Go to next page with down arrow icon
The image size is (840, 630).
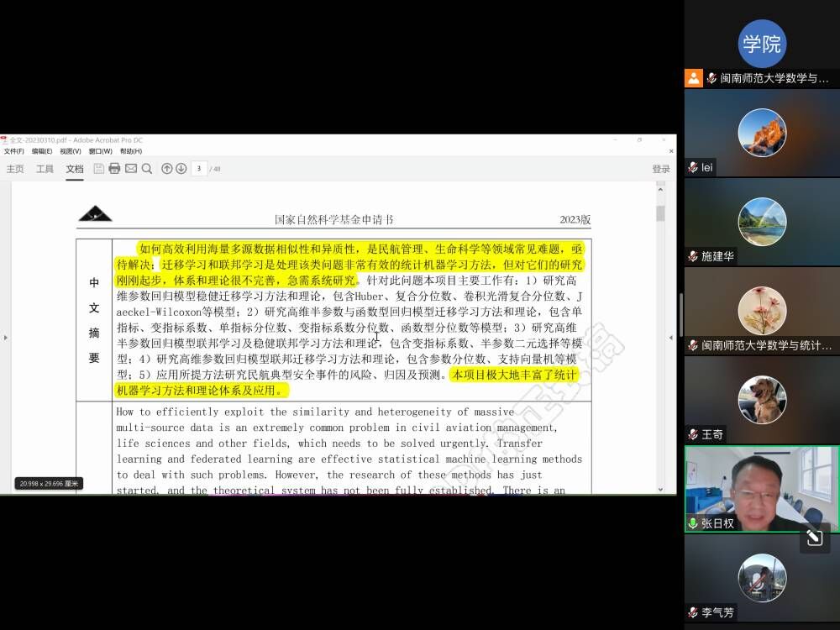[x=181, y=168]
